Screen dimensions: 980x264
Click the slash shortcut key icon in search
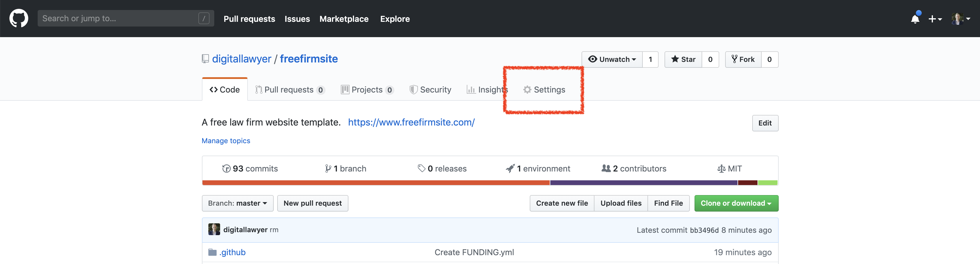(x=204, y=18)
